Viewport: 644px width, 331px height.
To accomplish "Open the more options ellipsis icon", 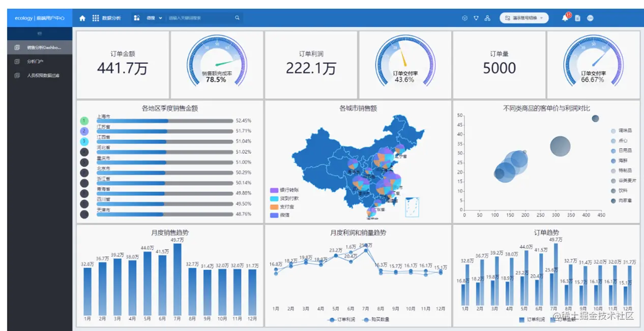I will [590, 18].
